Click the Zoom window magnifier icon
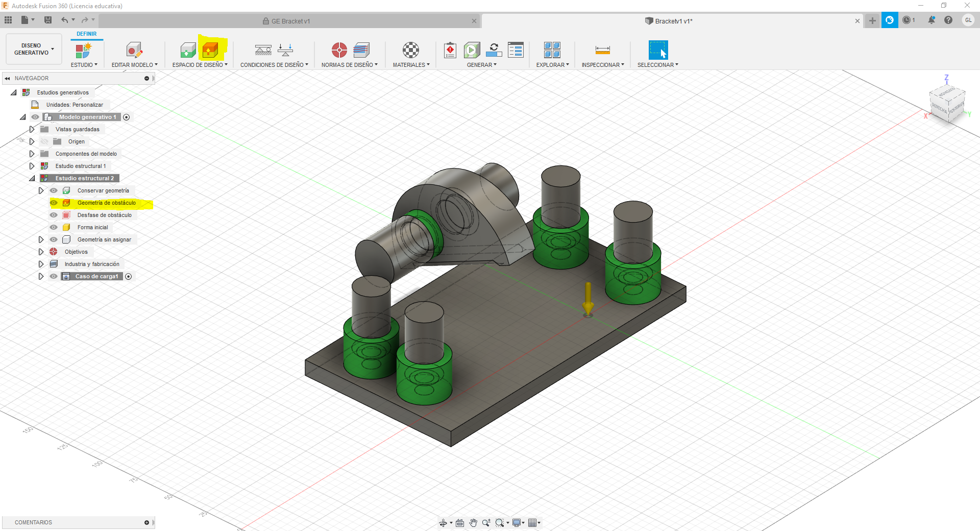 500,523
